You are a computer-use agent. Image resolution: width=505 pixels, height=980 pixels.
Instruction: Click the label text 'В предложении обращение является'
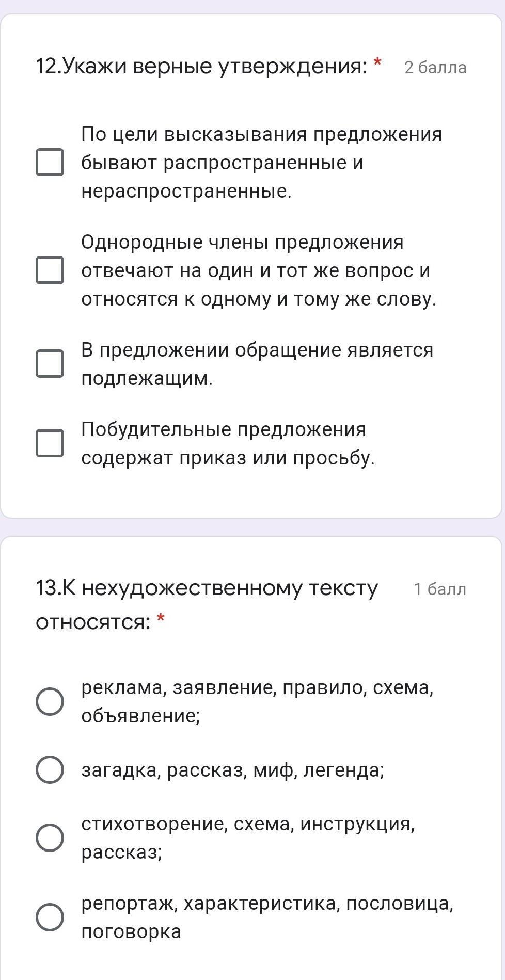257,350
